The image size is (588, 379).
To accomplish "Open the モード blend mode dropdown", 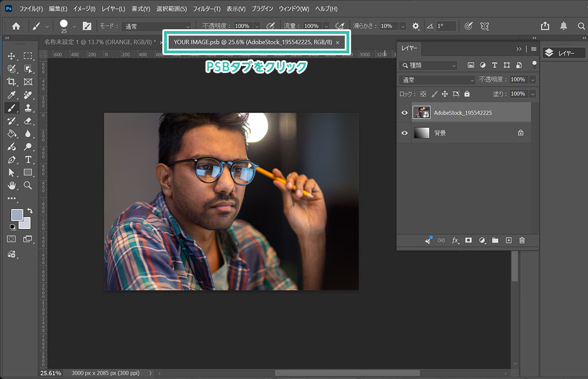I will [x=157, y=26].
